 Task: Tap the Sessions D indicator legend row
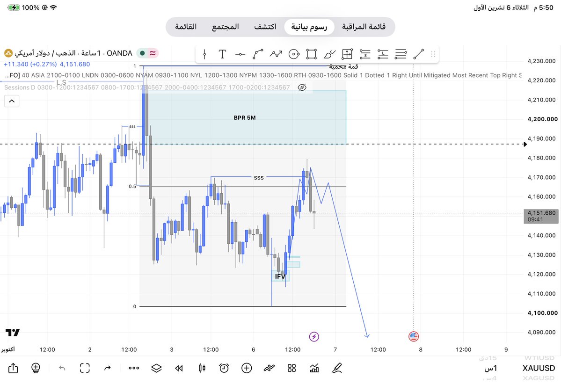147,87
